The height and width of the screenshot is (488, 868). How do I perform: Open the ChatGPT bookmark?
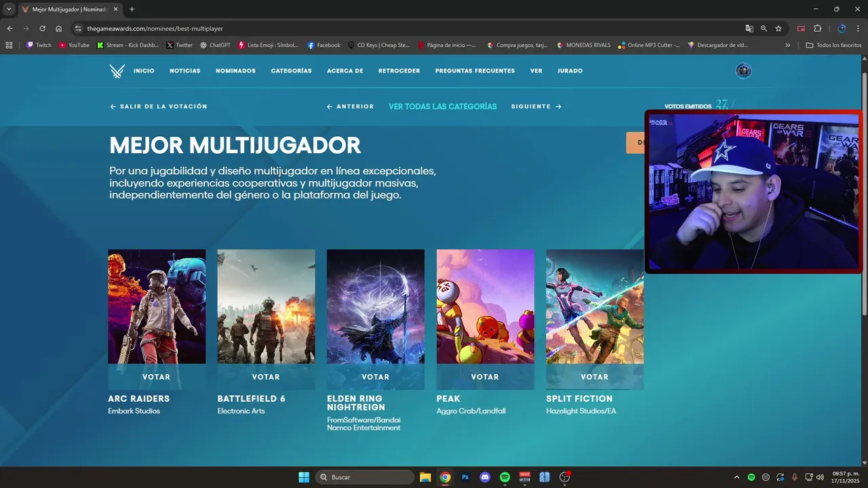pos(215,45)
